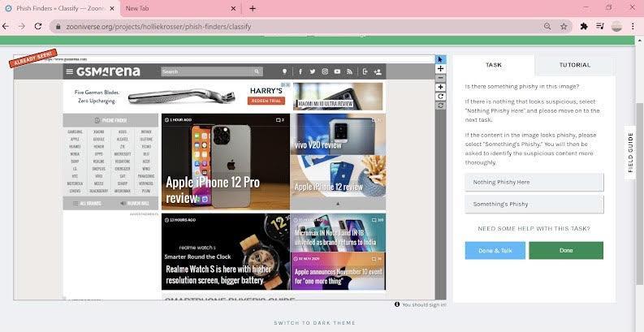Click the info icon beside 'You should sign in!'
The width and height of the screenshot is (644, 332).
tap(397, 304)
